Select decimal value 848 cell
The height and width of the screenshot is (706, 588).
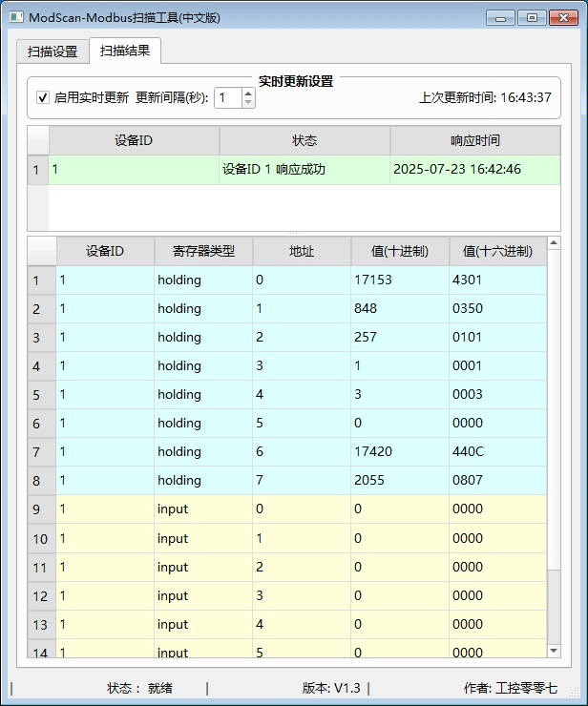(x=400, y=309)
